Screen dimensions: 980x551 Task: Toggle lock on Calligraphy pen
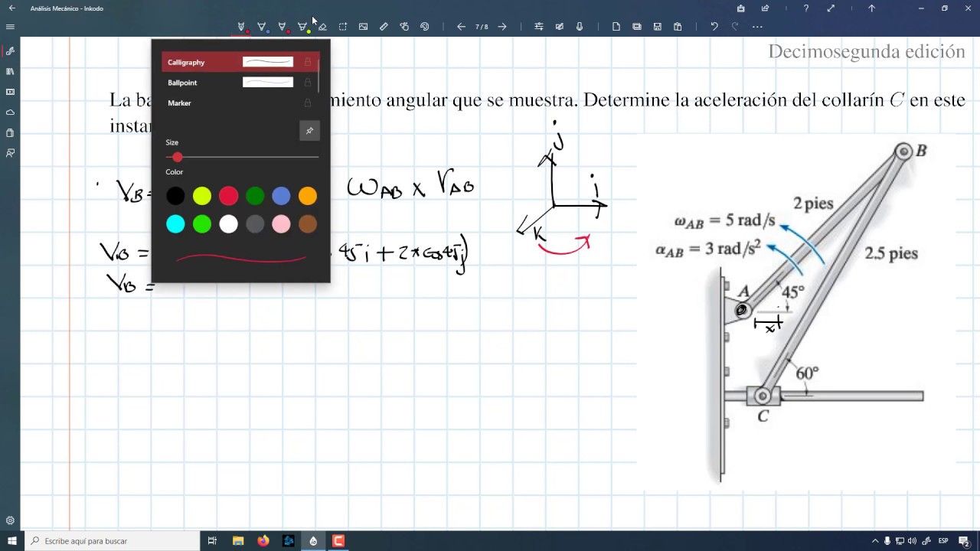point(308,62)
